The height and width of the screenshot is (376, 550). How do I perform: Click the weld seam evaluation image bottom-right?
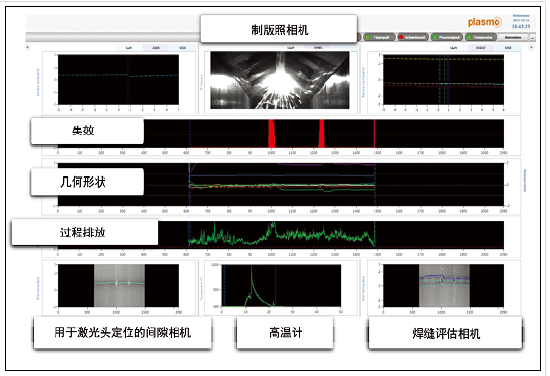(444, 286)
